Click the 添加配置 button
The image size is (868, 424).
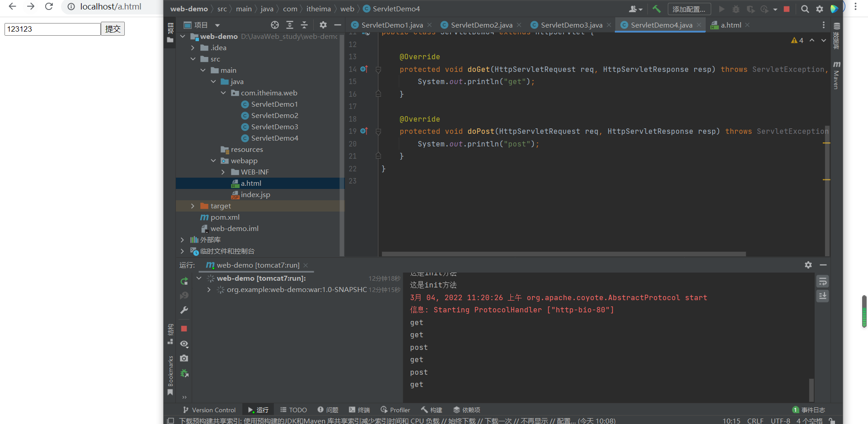tap(689, 9)
